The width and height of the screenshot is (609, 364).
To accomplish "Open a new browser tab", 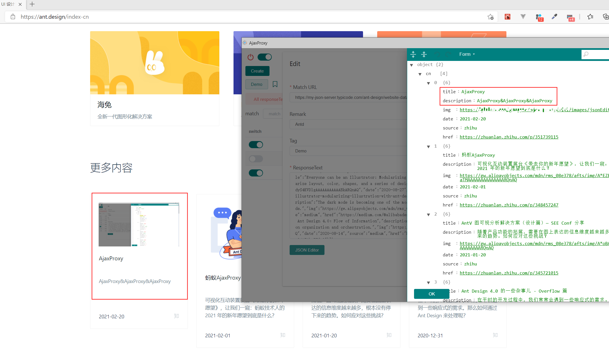I will click(x=32, y=4).
